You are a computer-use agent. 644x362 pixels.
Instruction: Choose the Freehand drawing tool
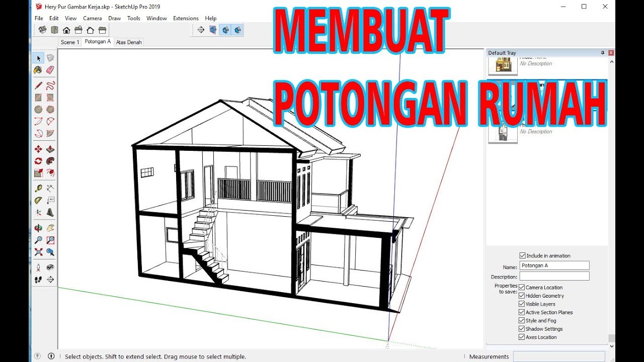click(50, 85)
